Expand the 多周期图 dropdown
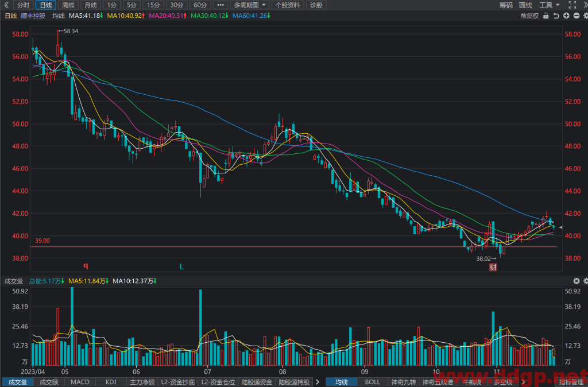 click(250, 5)
